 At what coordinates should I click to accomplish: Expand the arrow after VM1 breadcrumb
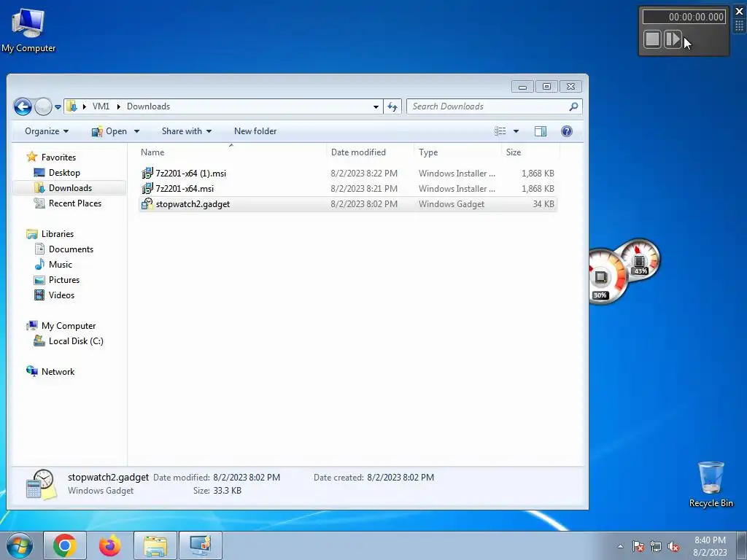click(119, 106)
